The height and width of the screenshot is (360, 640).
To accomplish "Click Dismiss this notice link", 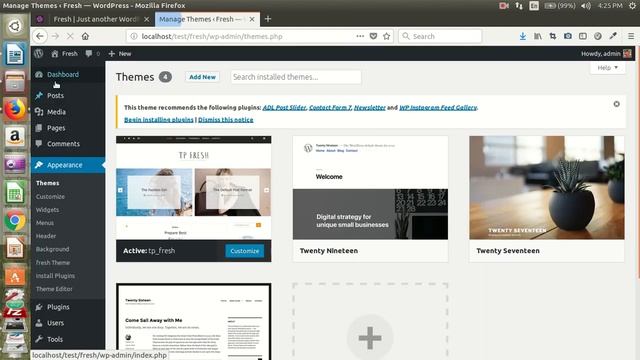I will click(x=226, y=120).
